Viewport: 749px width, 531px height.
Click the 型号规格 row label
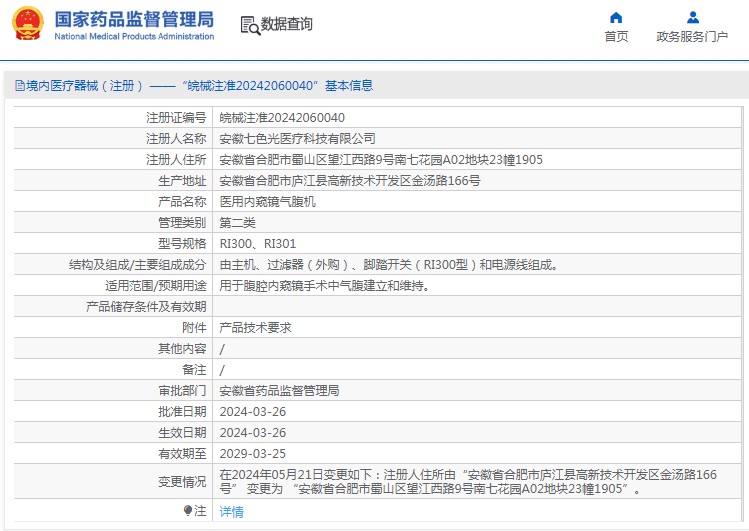[x=182, y=244]
